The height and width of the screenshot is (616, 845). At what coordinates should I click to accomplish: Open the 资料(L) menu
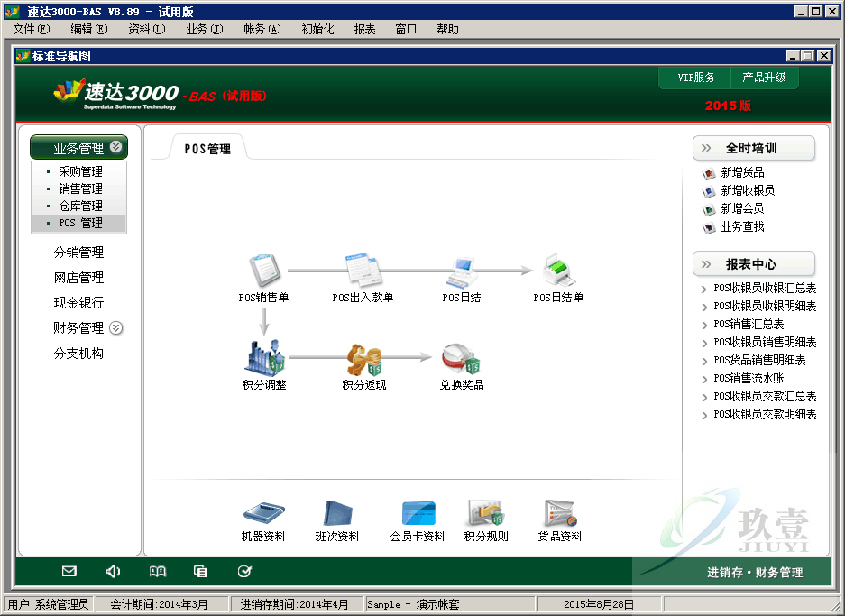pos(147,29)
